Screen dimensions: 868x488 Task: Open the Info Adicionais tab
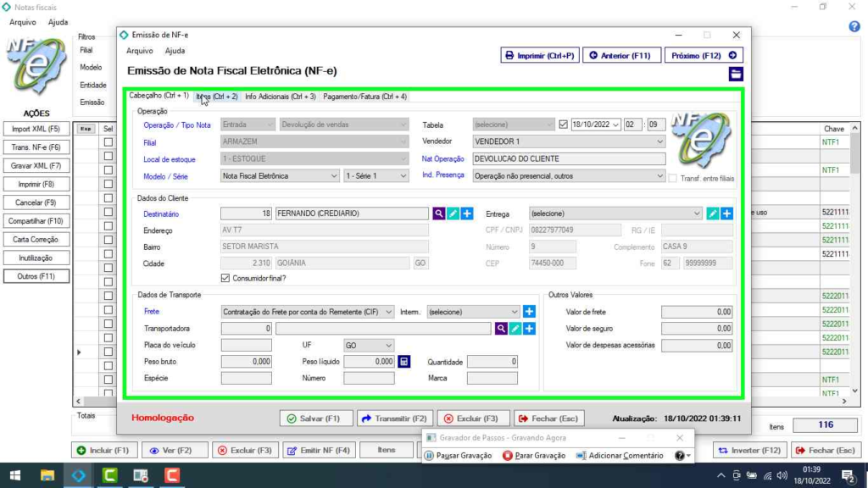(280, 97)
